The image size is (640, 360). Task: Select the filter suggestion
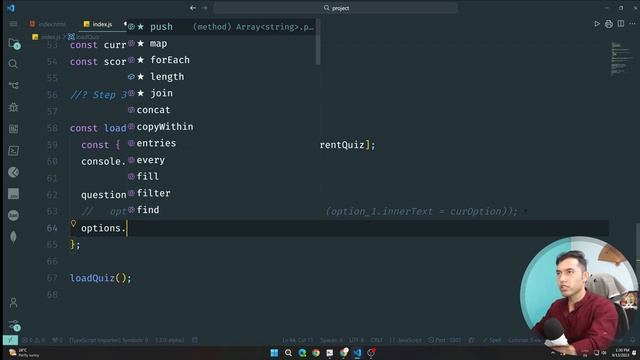(x=221, y=193)
